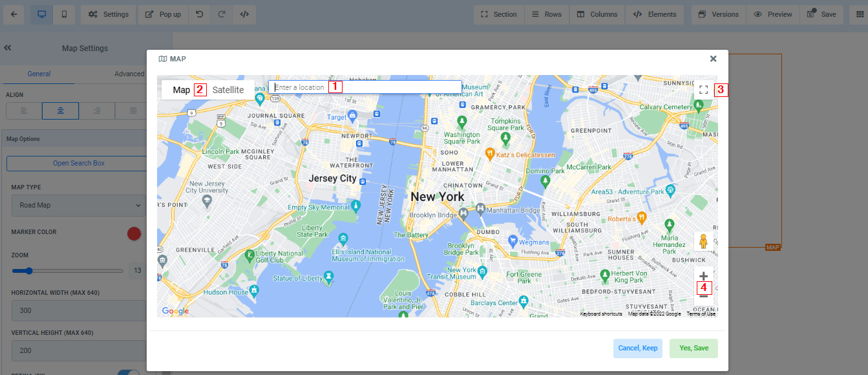Open the source code editor icon
This screenshot has width=868, height=375.
(244, 14)
